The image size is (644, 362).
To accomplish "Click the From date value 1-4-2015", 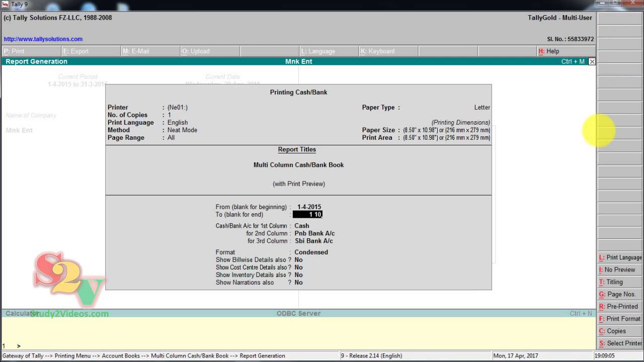I will (x=309, y=207).
